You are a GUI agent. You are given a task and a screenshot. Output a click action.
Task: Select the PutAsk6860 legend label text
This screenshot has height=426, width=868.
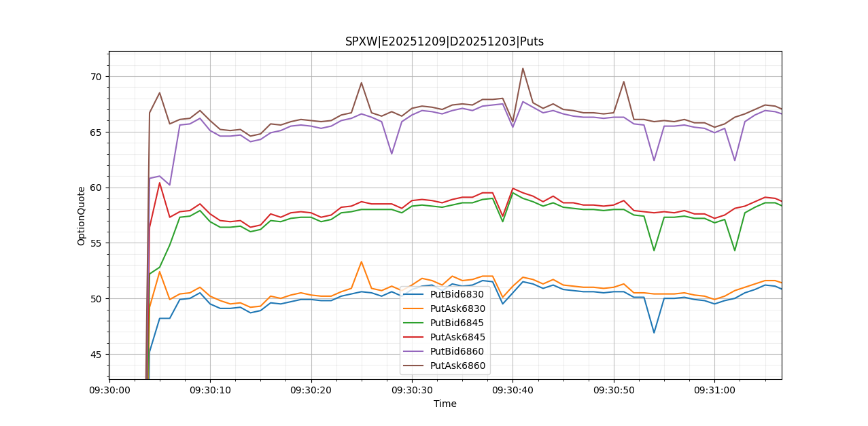[458, 366]
